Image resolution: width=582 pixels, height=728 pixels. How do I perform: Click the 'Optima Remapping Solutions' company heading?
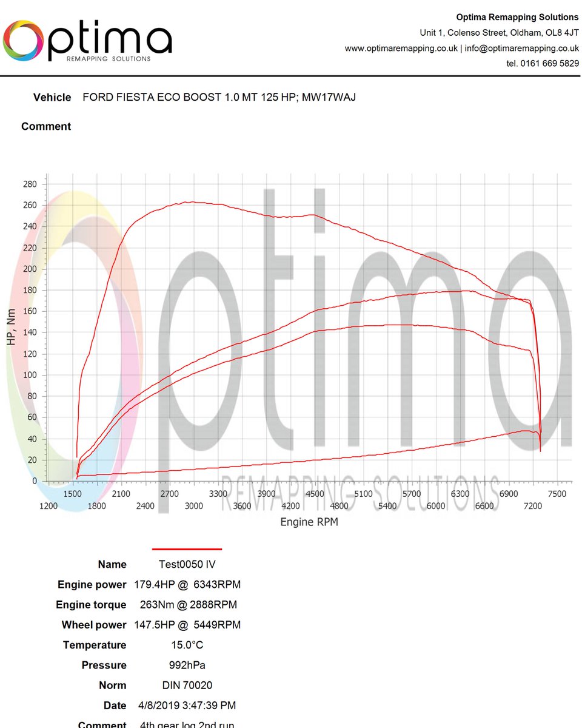(x=517, y=17)
